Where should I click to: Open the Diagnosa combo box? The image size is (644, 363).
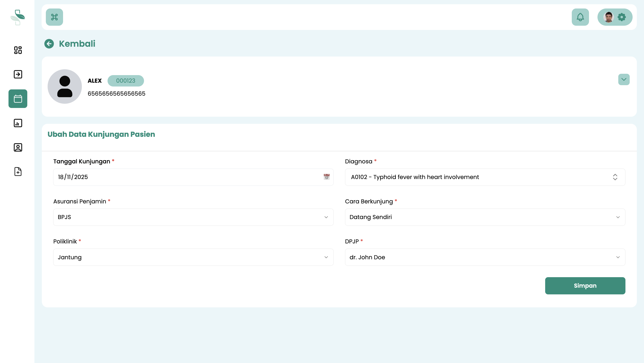(x=485, y=177)
